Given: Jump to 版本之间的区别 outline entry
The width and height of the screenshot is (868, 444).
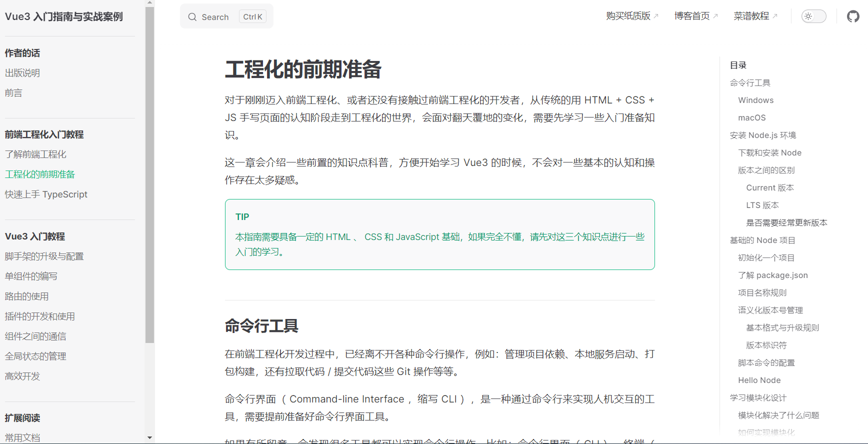Looking at the screenshot, I should coord(766,170).
